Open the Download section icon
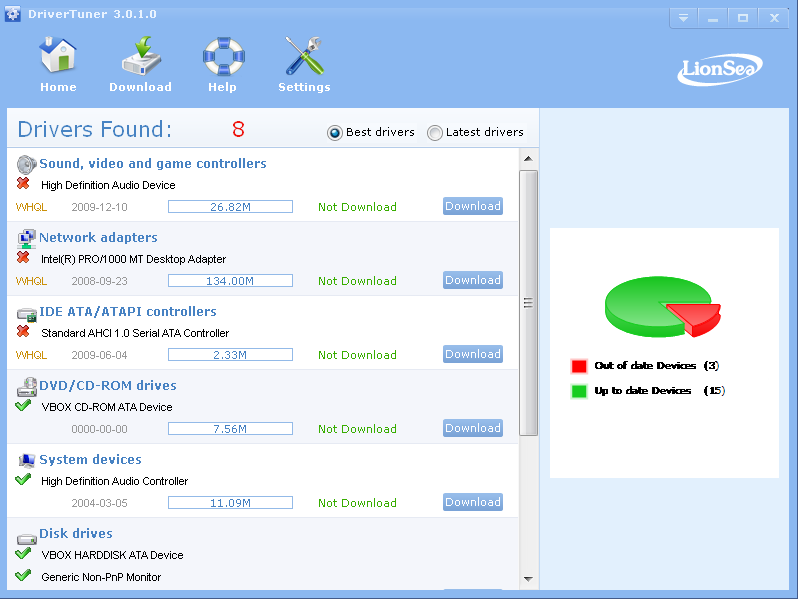798x599 pixels. coord(140,57)
